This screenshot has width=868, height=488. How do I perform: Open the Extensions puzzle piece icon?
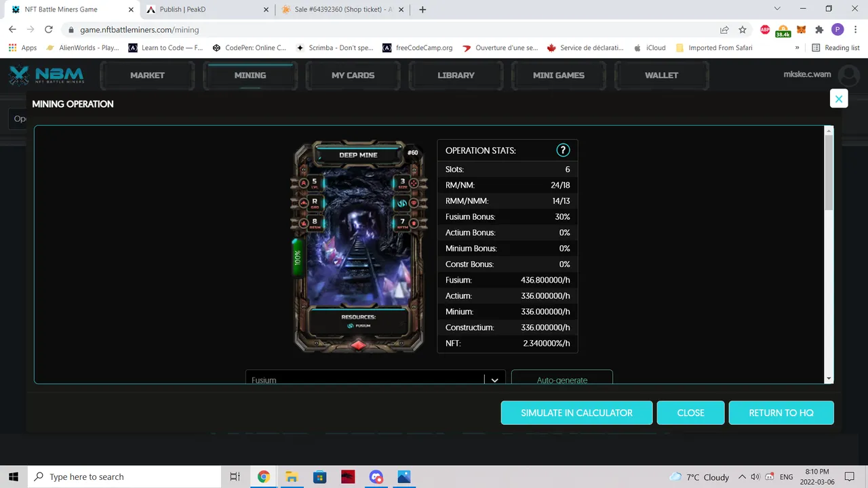tap(819, 30)
